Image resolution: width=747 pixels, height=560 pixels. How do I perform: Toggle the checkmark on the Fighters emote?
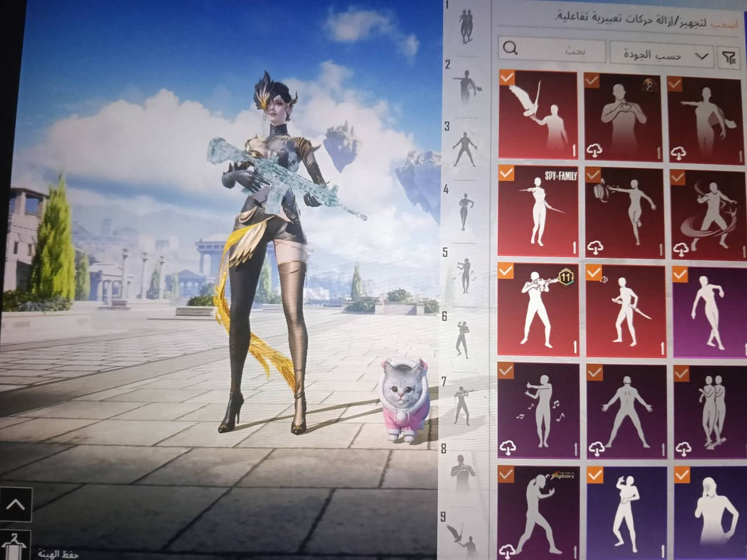tap(507, 474)
